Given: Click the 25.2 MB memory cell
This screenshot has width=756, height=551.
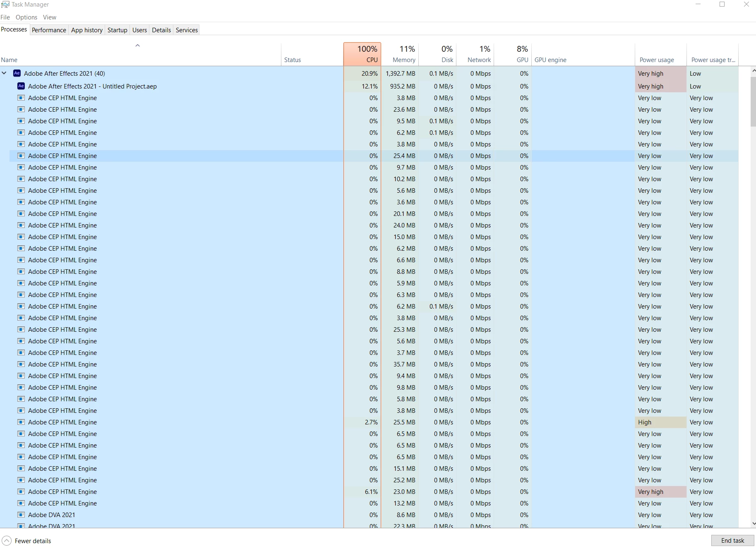Looking at the screenshot, I should (400, 480).
